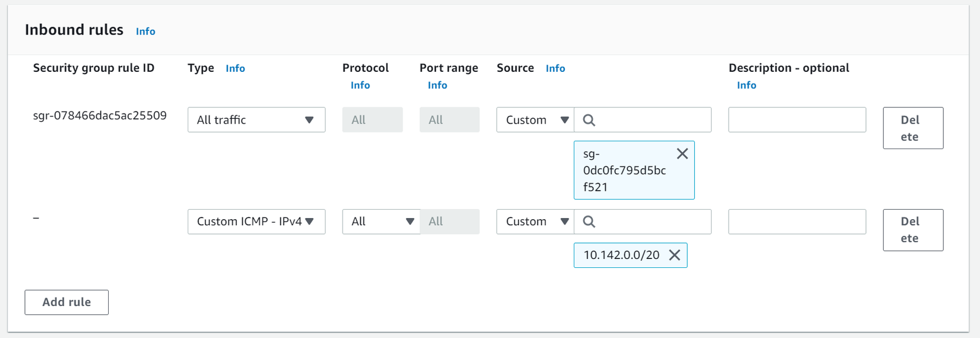Screen dimensions: 980x338
Task: Open Custom source dropdown for All traffic rule
Action: [x=535, y=120]
